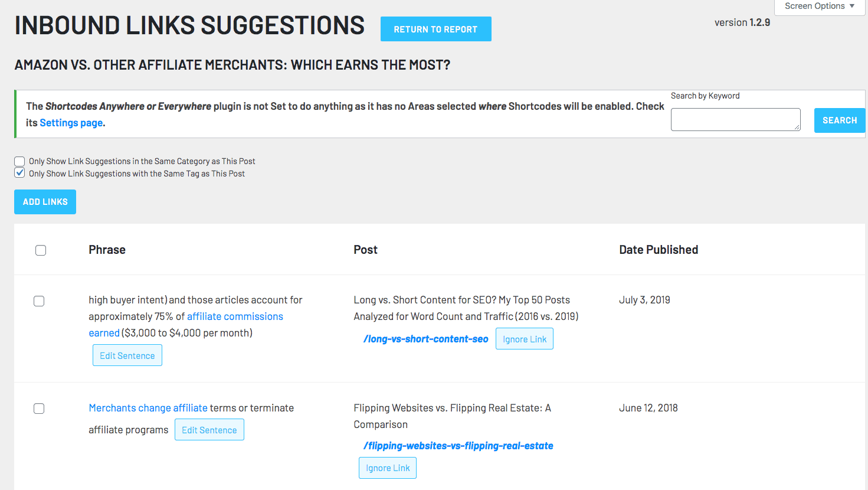
Task: Ignore Link for flipping websites post
Action: click(x=387, y=468)
